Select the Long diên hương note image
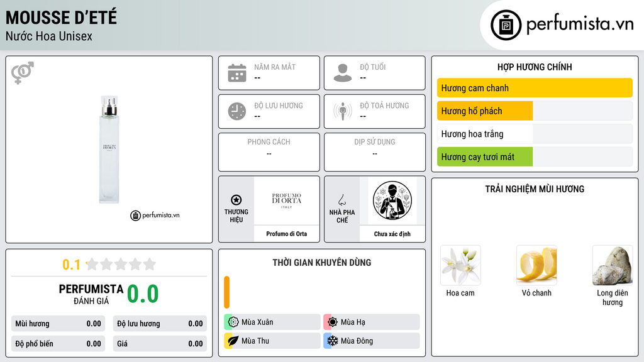Image resolution: width=644 pixels, height=362 pixels. (613, 266)
